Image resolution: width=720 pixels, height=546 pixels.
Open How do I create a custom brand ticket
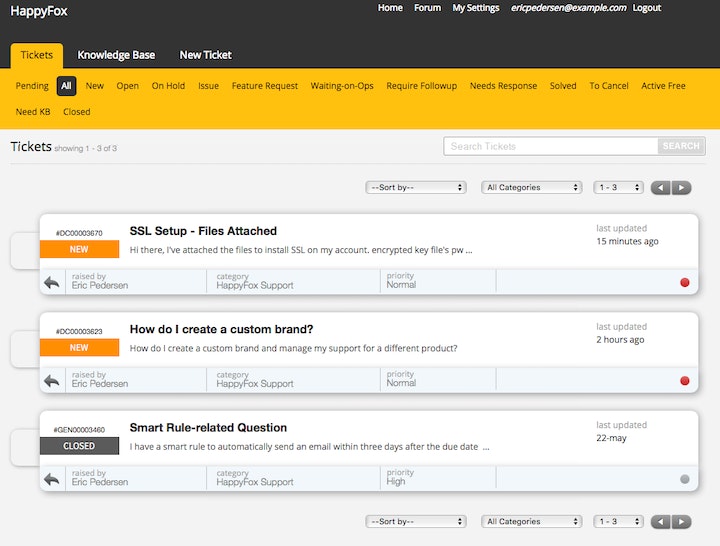click(x=221, y=329)
